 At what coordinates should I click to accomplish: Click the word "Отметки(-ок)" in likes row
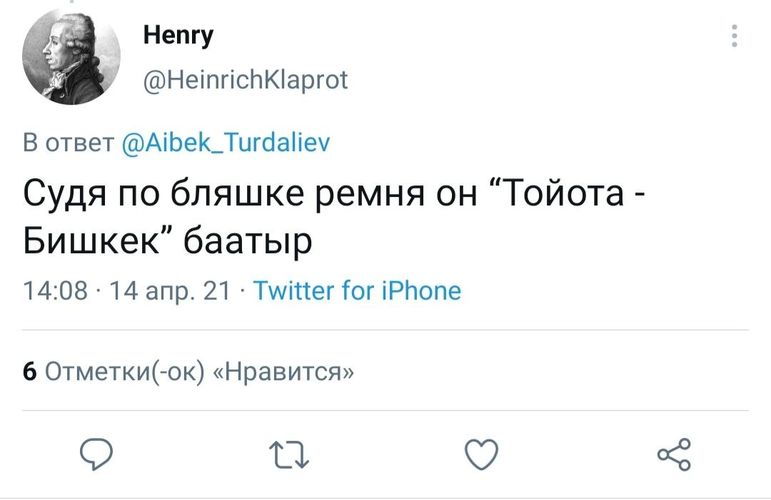(x=125, y=372)
